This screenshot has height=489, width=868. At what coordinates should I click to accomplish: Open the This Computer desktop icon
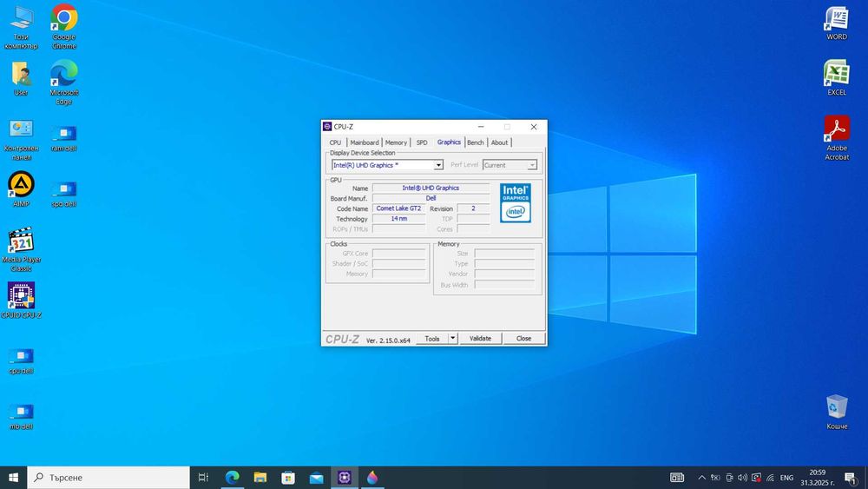21,27
